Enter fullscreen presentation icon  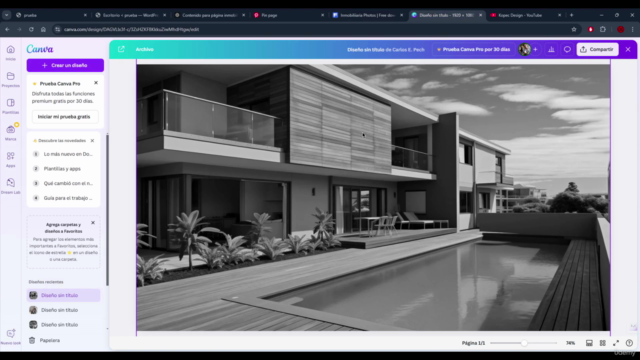616,343
